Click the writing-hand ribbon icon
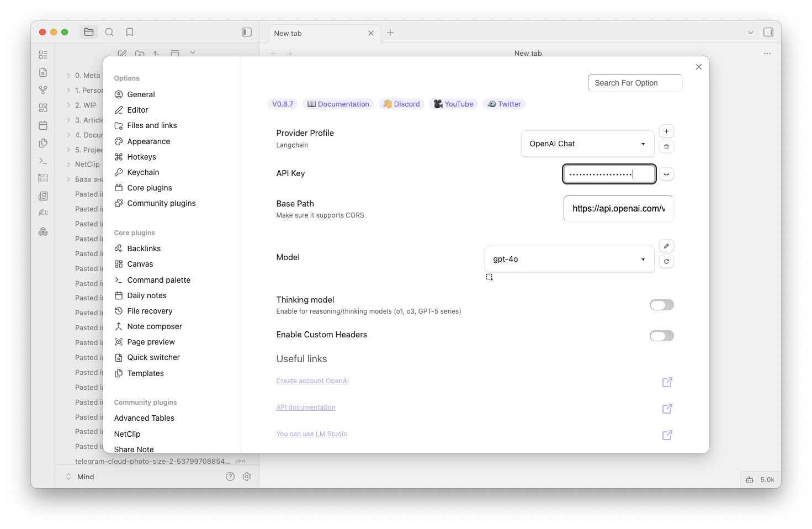The image size is (812, 529). [43, 213]
